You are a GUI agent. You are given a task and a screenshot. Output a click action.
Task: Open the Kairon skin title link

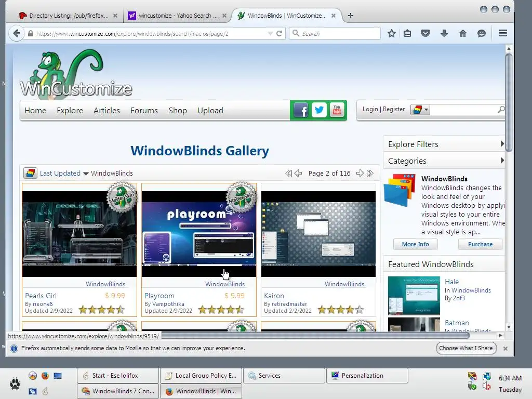pyautogui.click(x=274, y=296)
